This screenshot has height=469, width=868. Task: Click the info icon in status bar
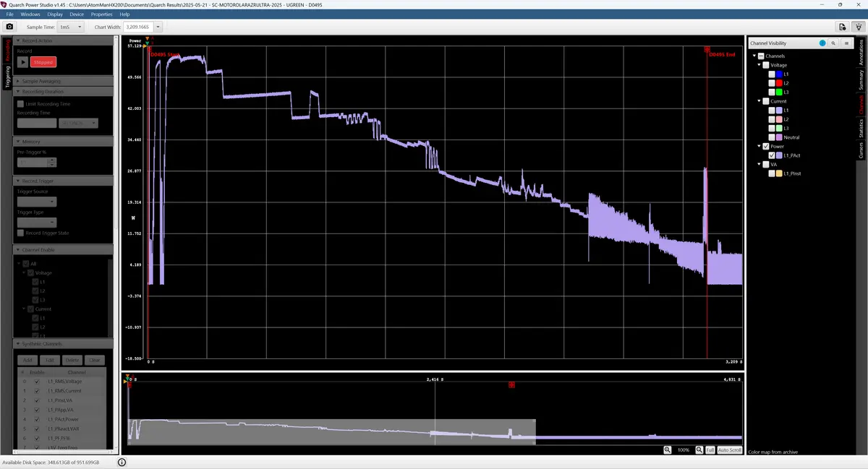pyautogui.click(x=122, y=462)
